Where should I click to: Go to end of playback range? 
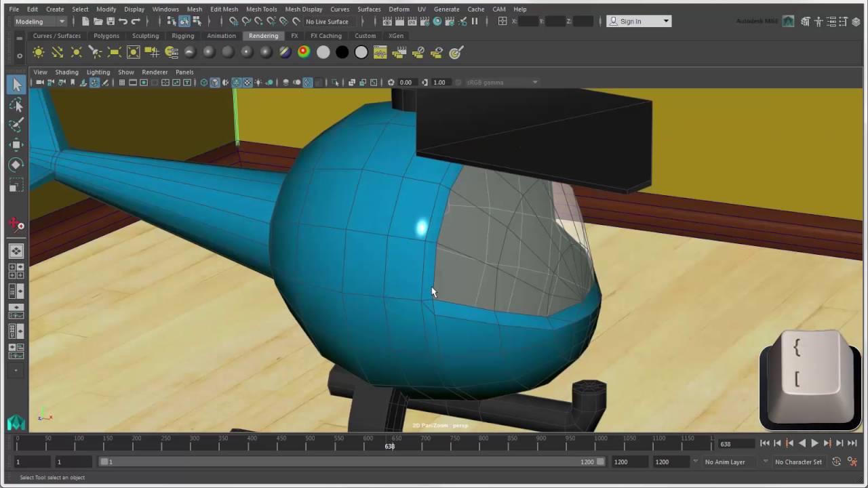click(x=852, y=443)
